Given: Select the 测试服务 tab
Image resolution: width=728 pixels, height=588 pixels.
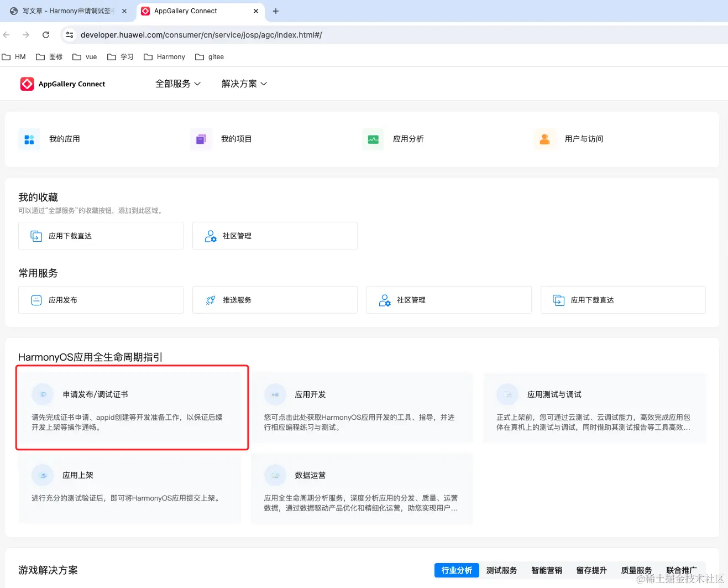Looking at the screenshot, I should tap(502, 570).
